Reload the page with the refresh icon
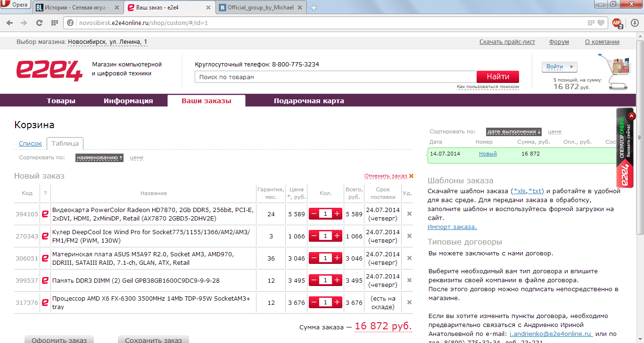This screenshot has height=343, width=644. 40,23
